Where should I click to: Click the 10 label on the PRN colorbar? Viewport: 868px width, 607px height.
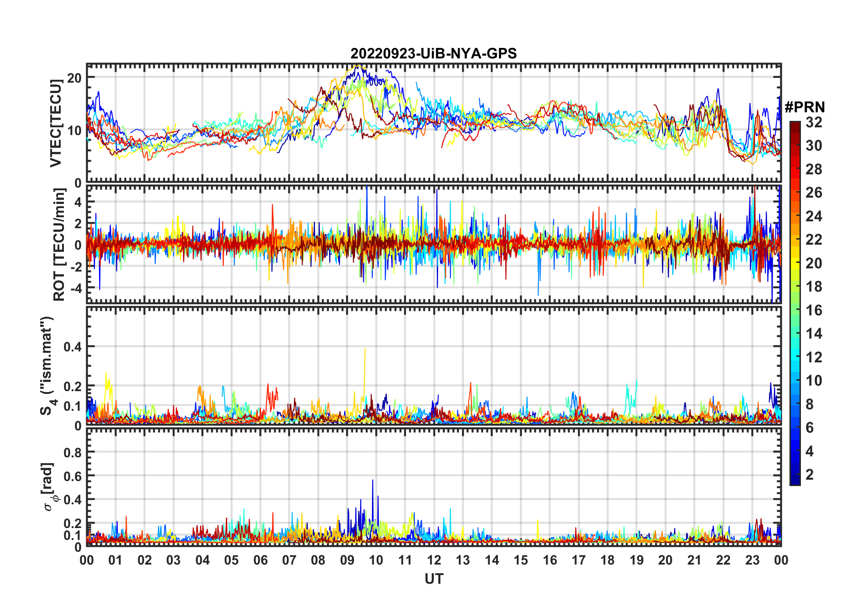pos(814,381)
